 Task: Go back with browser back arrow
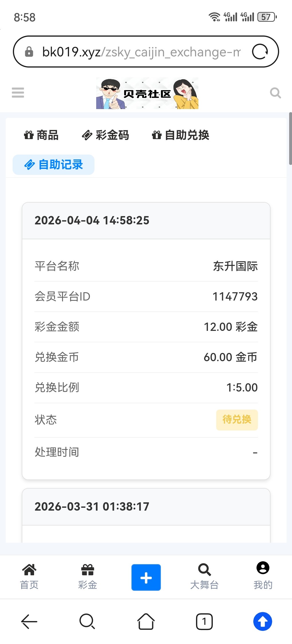(29, 621)
